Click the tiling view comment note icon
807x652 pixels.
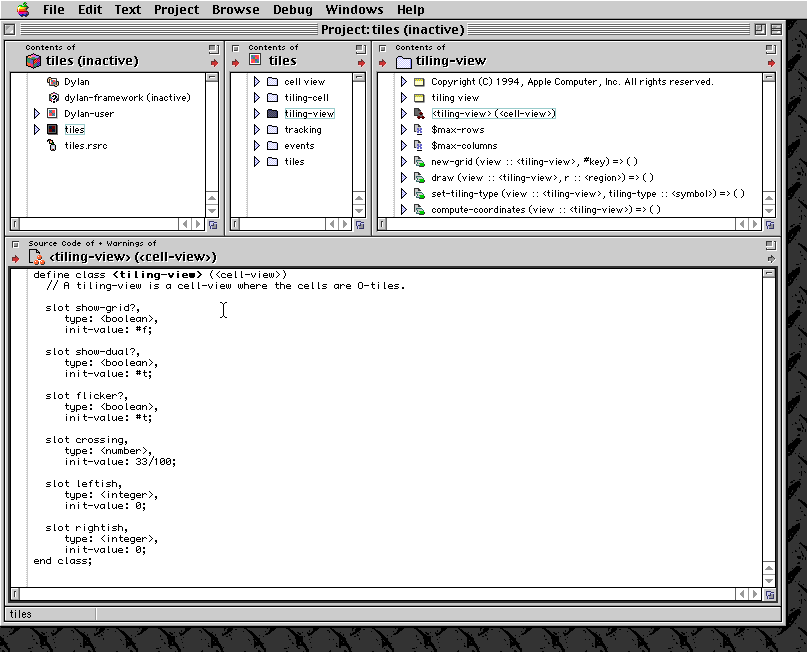coord(419,97)
